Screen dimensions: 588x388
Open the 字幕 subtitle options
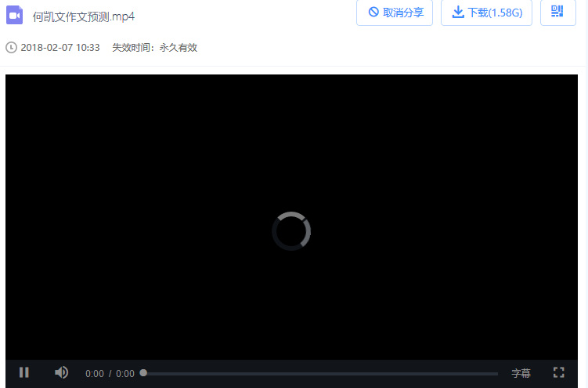click(521, 374)
